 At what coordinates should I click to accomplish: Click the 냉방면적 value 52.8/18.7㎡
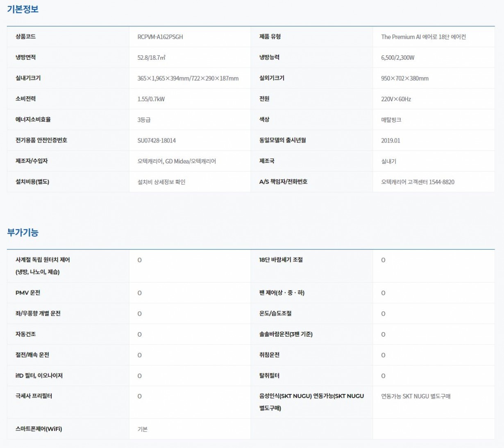151,58
